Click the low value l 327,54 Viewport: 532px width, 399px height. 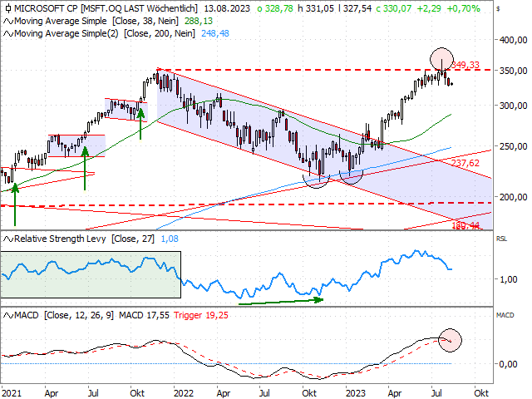355,8
